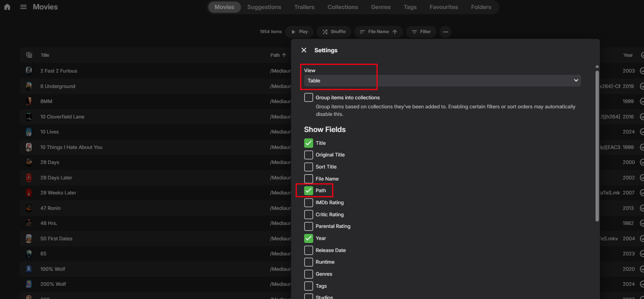Click the Settings panel vertical scrollbar

click(597, 143)
